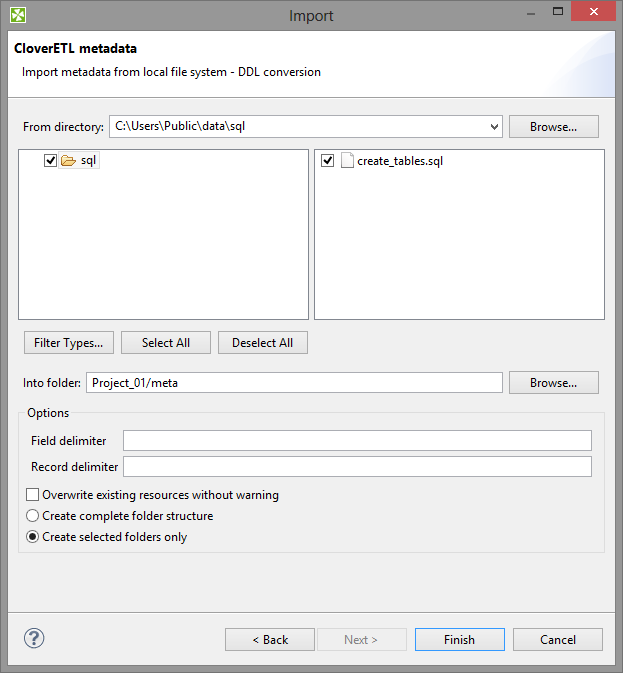Select Create complete folder structure option
The image size is (623, 673).
coord(33,515)
